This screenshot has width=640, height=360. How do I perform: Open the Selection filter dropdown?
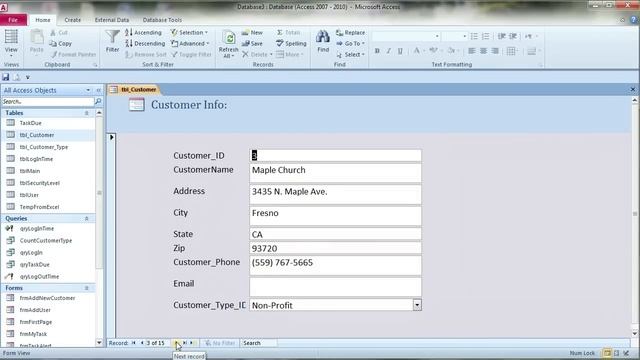click(189, 32)
